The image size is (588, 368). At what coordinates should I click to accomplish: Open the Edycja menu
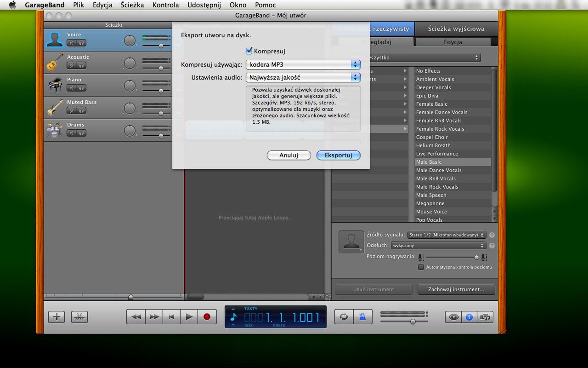[x=102, y=5]
